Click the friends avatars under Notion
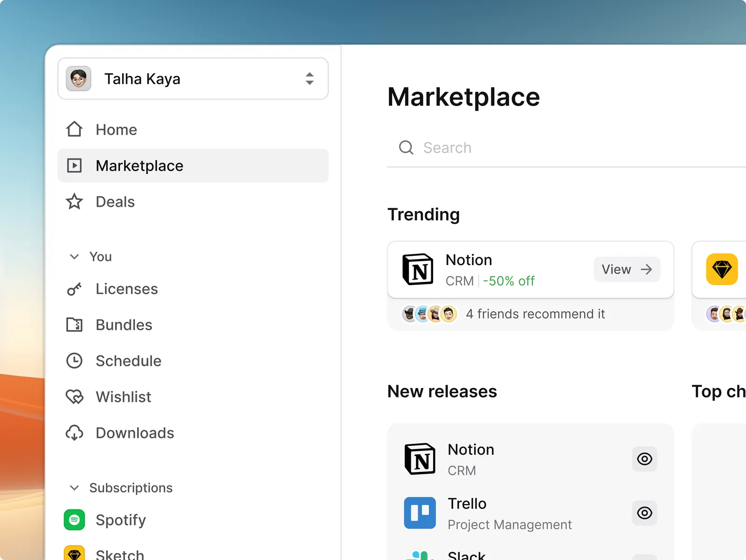This screenshot has width=746, height=560. coord(429,314)
